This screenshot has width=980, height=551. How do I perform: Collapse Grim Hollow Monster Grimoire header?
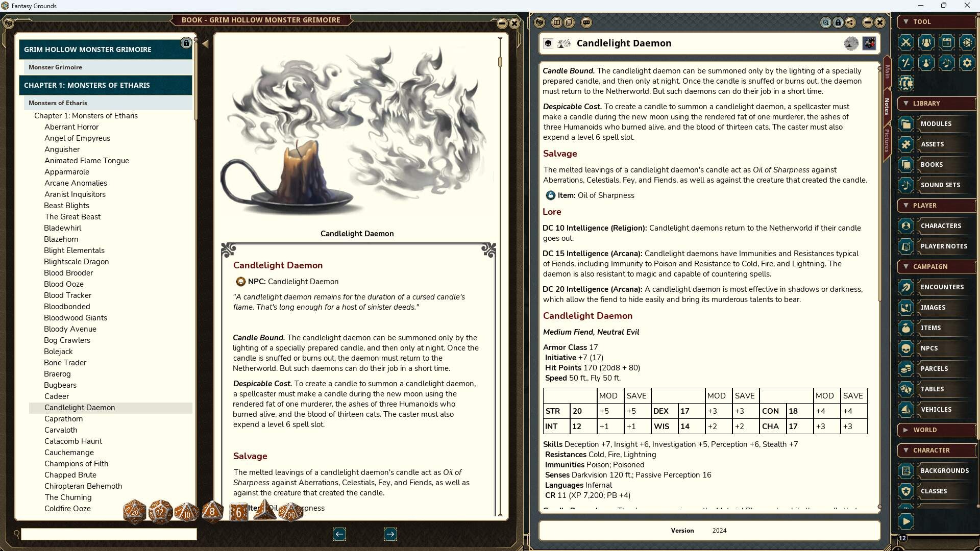(x=106, y=49)
